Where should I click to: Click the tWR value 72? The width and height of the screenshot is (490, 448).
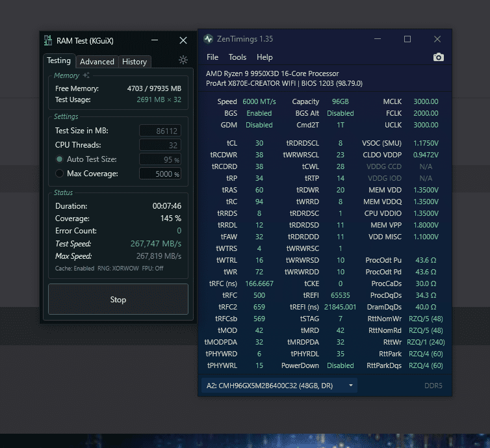(x=259, y=272)
